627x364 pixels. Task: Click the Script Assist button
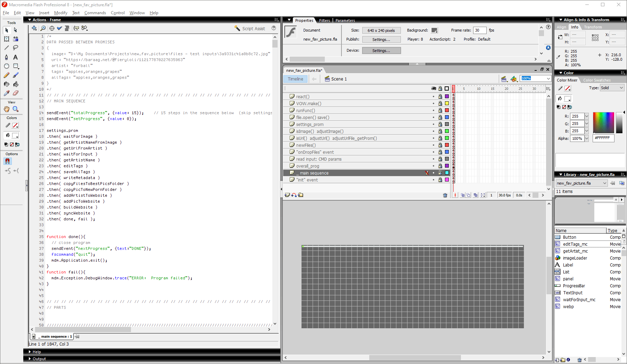[250, 28]
